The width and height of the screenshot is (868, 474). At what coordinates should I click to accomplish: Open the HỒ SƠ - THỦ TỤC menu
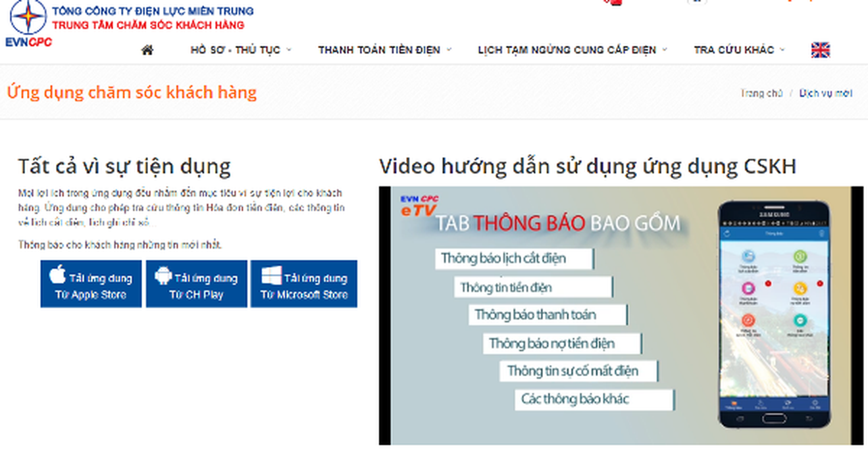pyautogui.click(x=235, y=50)
